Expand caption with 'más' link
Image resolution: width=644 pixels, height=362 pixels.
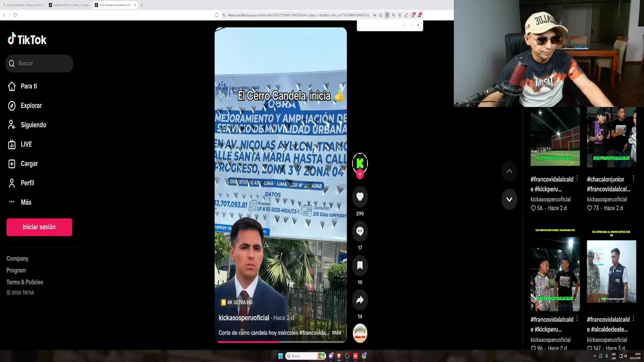click(x=337, y=333)
